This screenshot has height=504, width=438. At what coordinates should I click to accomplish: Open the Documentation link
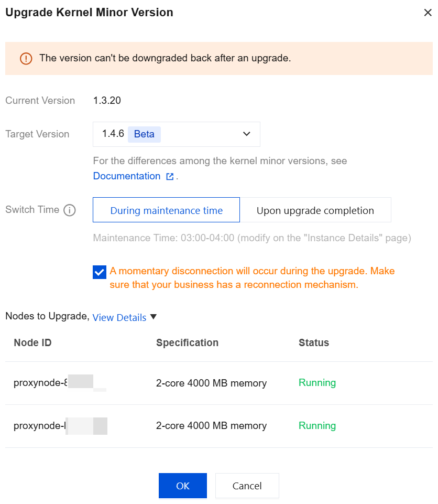pyautogui.click(x=127, y=176)
